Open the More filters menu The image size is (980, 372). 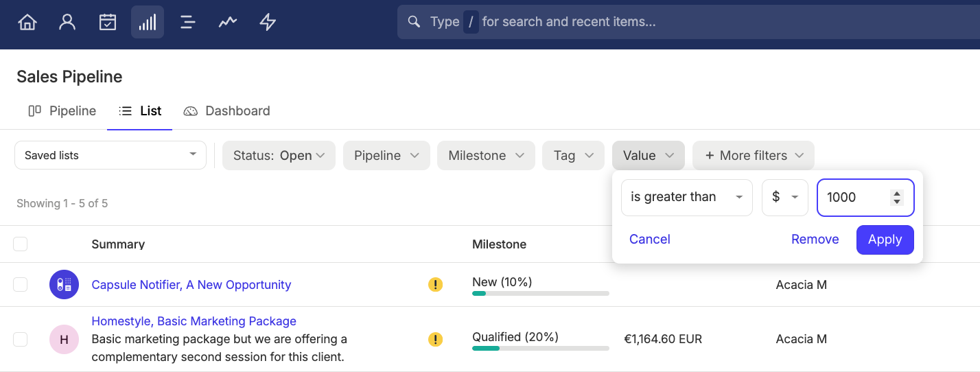(x=754, y=156)
